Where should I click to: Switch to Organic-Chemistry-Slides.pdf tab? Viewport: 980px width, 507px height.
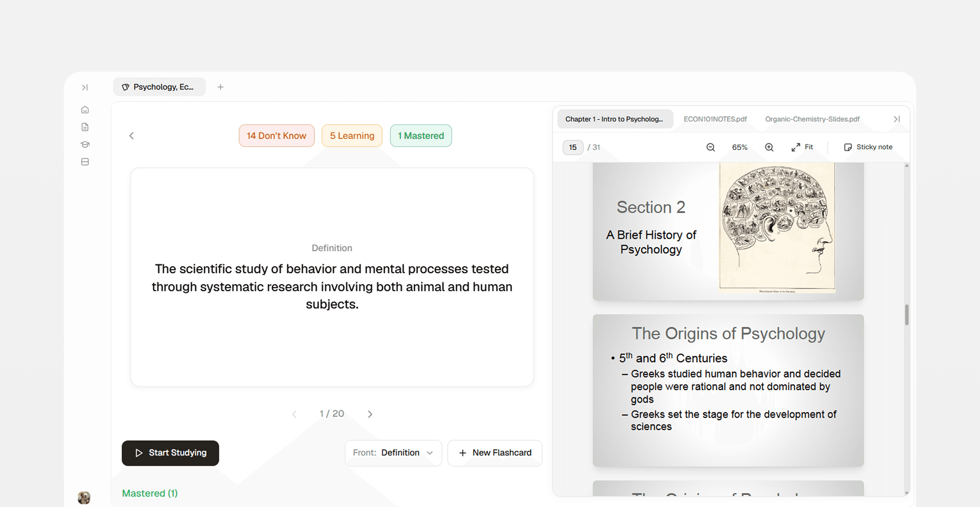[812, 119]
